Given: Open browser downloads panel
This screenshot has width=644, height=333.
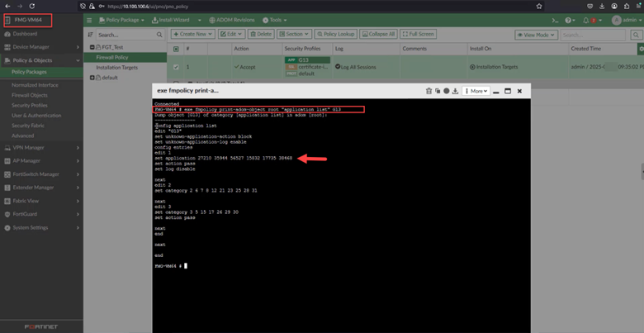Looking at the screenshot, I should tap(602, 6).
